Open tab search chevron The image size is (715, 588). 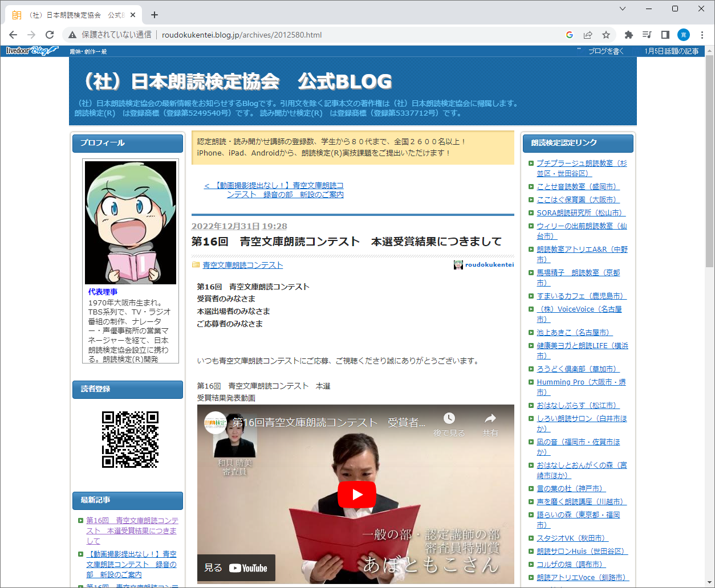[x=623, y=9]
